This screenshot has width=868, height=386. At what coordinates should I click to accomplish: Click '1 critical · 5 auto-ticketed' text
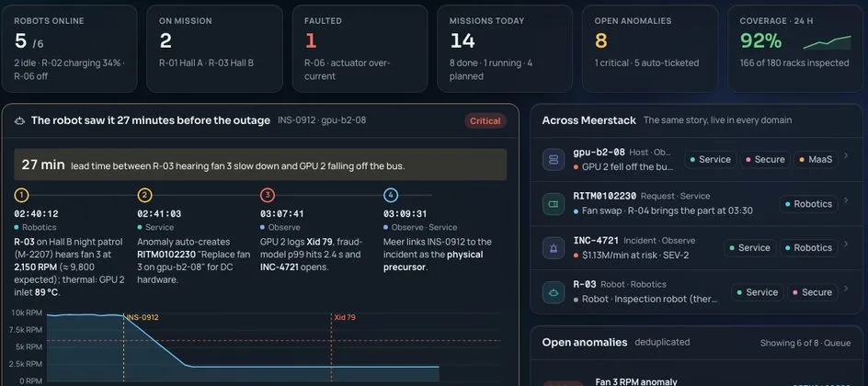pos(646,63)
